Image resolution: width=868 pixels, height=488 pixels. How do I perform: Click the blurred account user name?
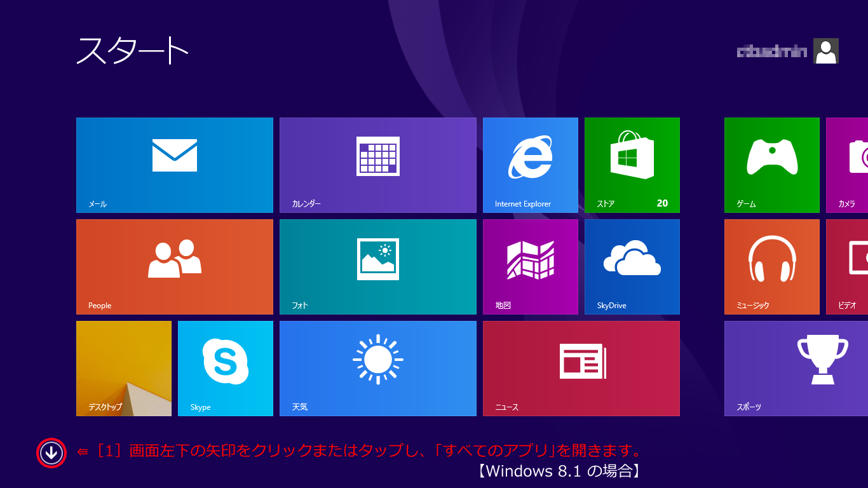coord(772,51)
